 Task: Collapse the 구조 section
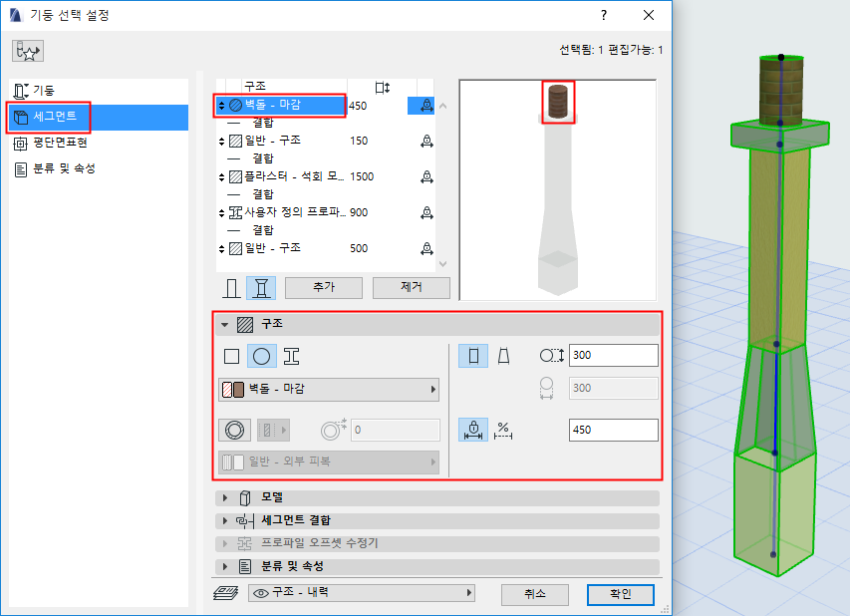[x=226, y=322]
